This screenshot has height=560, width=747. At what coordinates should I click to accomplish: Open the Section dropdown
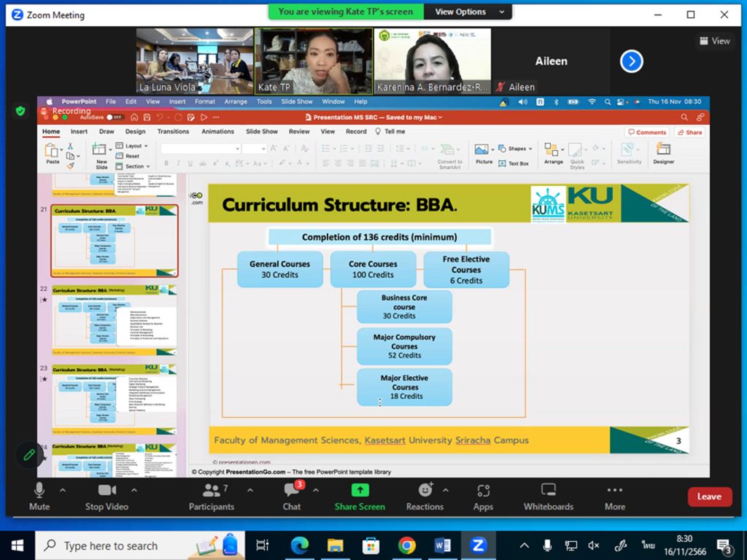(133, 166)
